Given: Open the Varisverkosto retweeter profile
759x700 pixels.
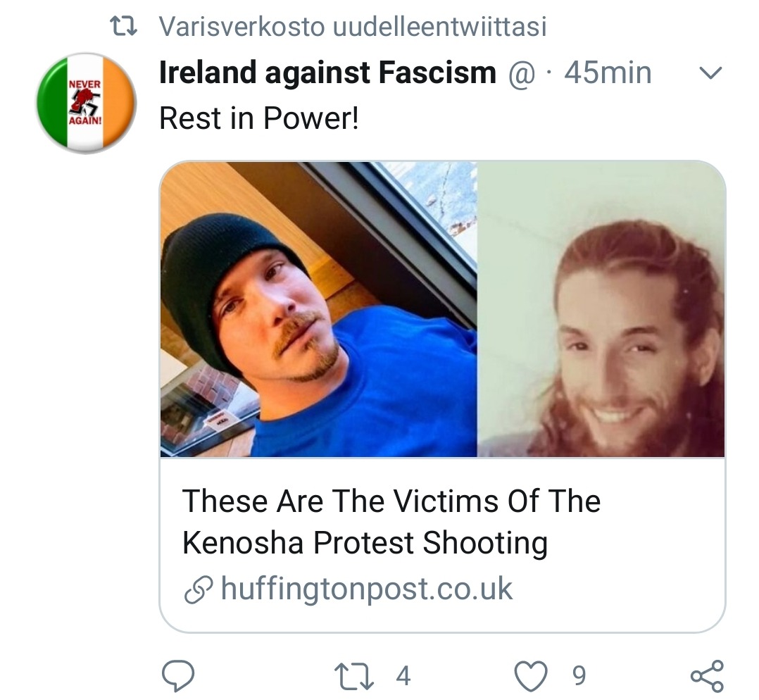Looking at the screenshot, I should click(241, 27).
